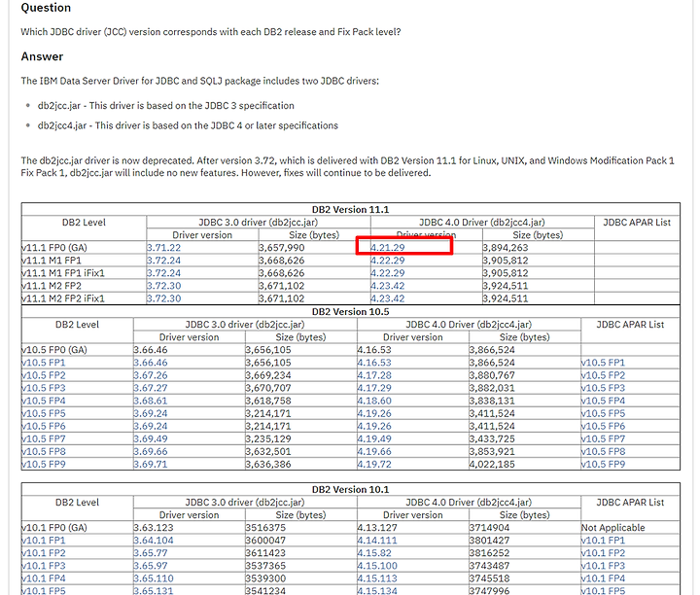700x595 pixels.
Task: Open driver version 4.19.66 link
Action: tap(374, 452)
